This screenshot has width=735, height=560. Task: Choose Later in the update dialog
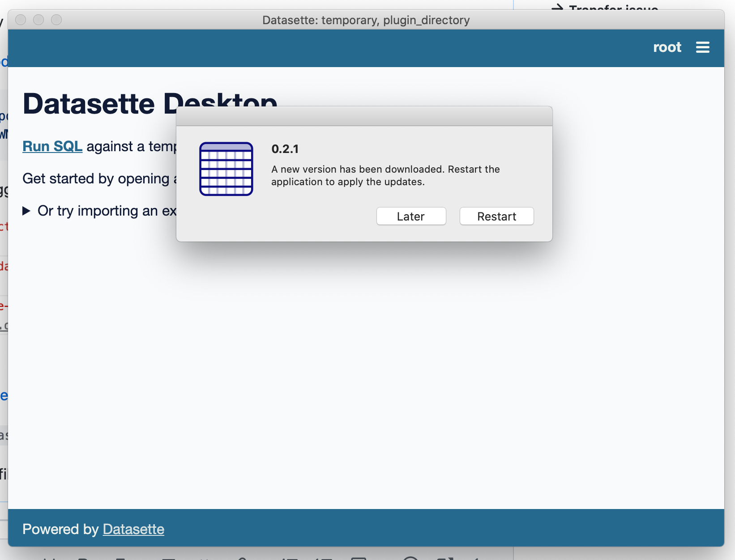[411, 216]
